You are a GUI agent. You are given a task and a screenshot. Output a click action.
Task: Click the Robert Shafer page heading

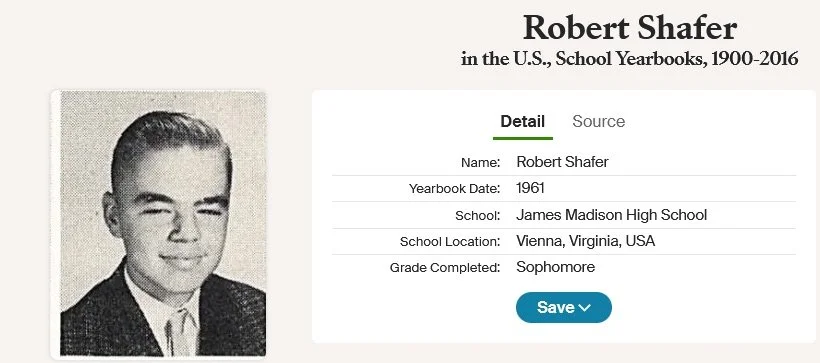point(630,28)
